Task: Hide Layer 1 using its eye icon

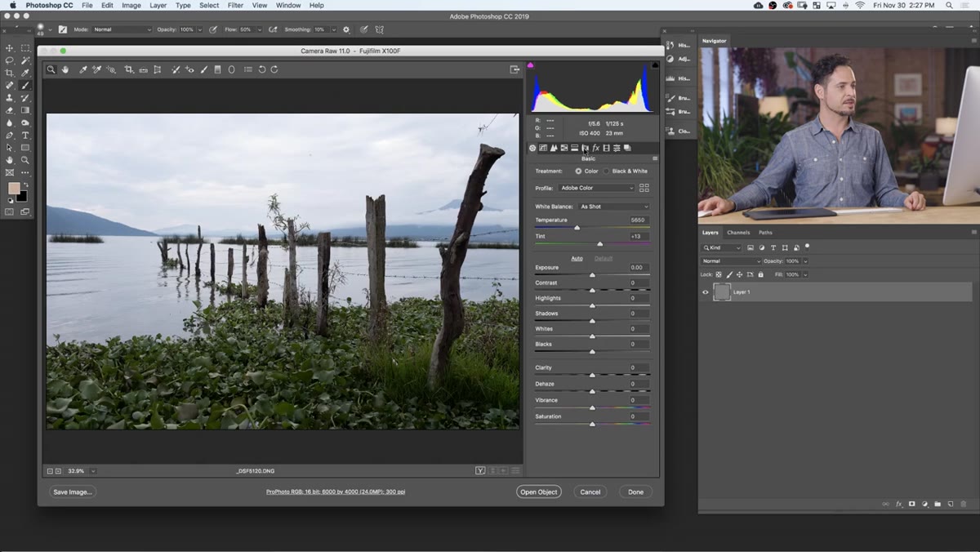Action: (x=706, y=292)
